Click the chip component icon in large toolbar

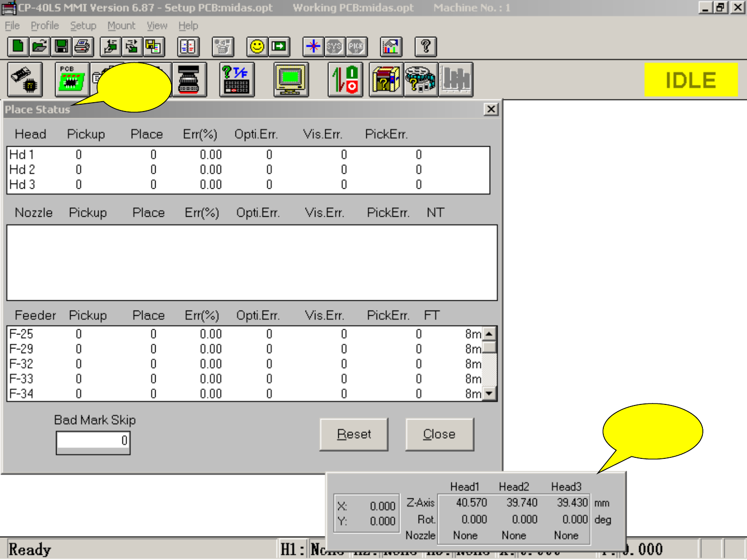tap(25, 80)
